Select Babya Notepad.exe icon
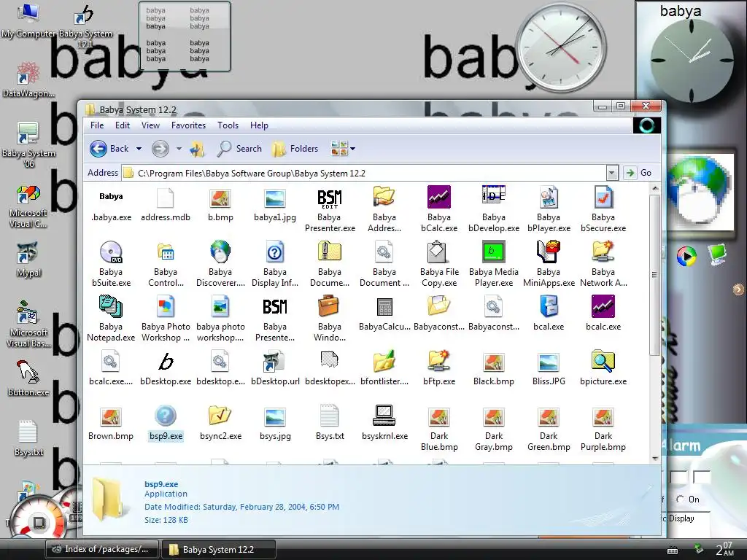 click(111, 306)
